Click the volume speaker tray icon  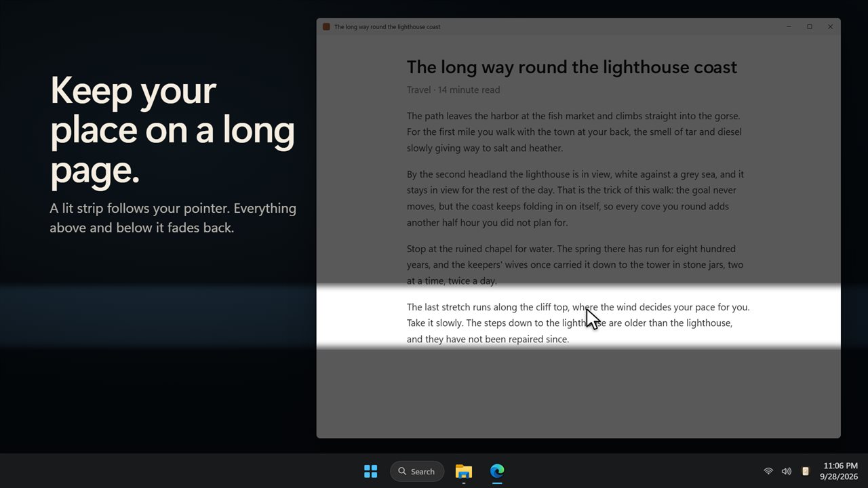(787, 471)
